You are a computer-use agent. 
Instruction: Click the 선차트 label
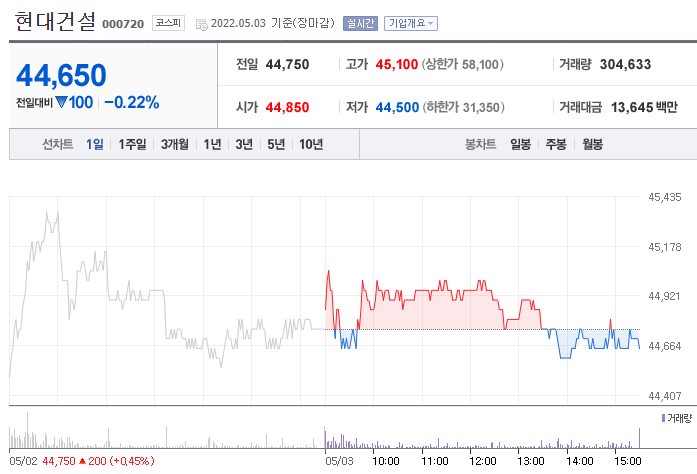point(57,144)
